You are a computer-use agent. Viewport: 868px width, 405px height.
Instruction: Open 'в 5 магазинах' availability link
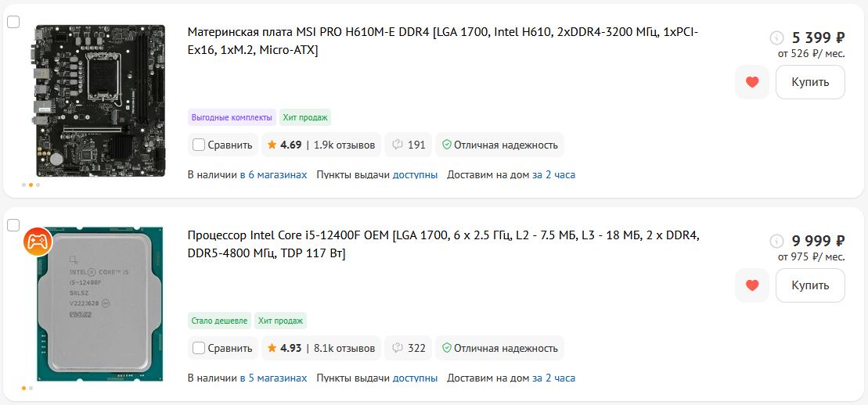tap(273, 378)
